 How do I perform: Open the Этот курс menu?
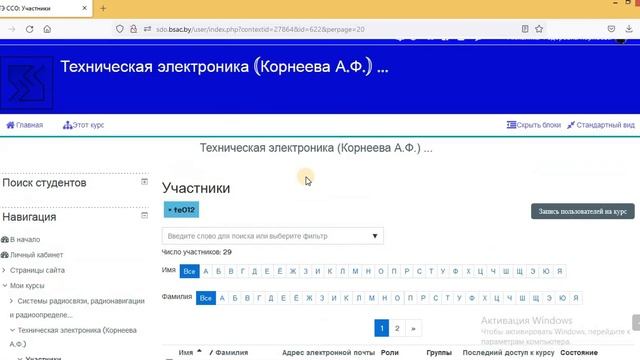tap(83, 125)
